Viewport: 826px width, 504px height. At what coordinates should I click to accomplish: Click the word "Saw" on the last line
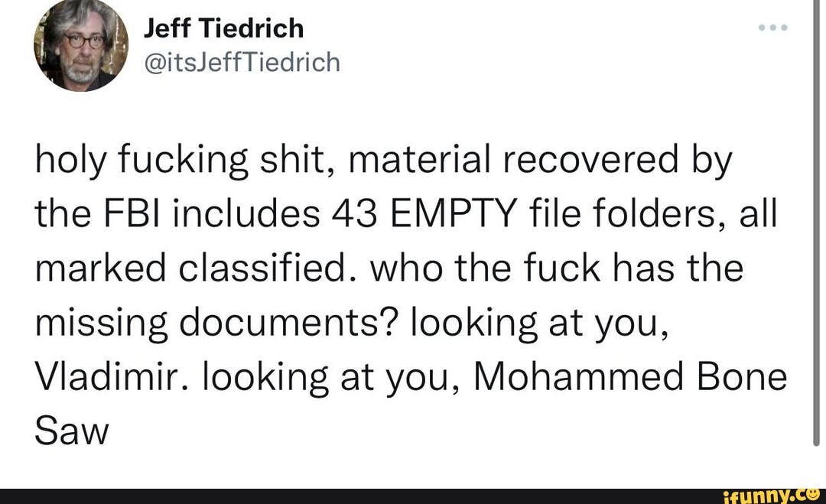[72, 432]
